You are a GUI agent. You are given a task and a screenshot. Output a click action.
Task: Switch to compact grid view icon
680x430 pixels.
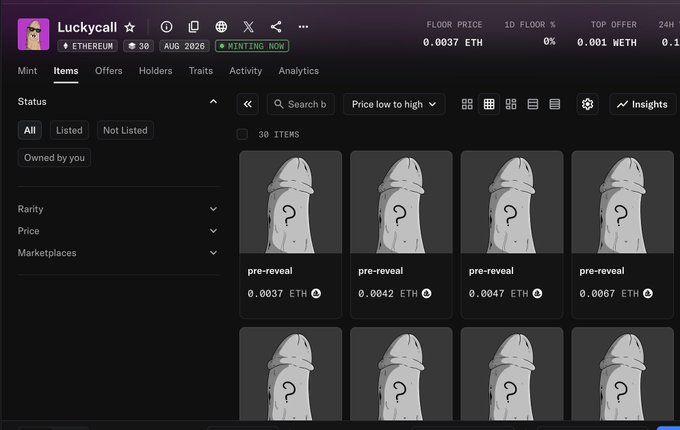click(489, 104)
